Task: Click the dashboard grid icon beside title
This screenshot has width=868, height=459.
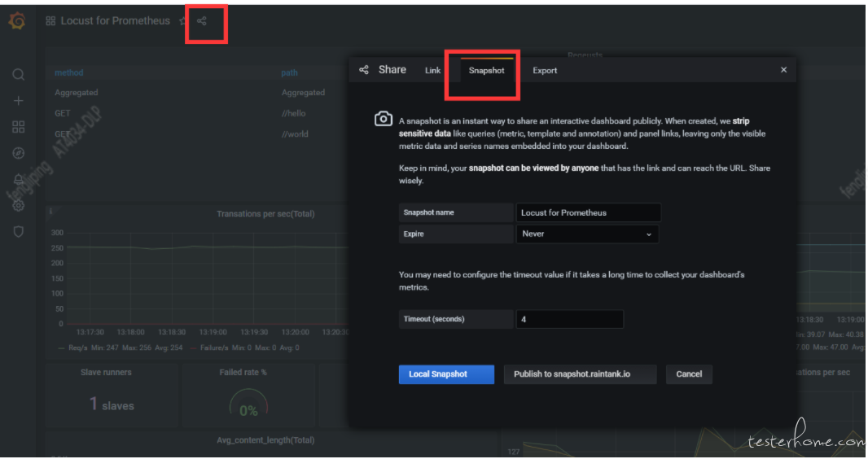Action: click(50, 21)
